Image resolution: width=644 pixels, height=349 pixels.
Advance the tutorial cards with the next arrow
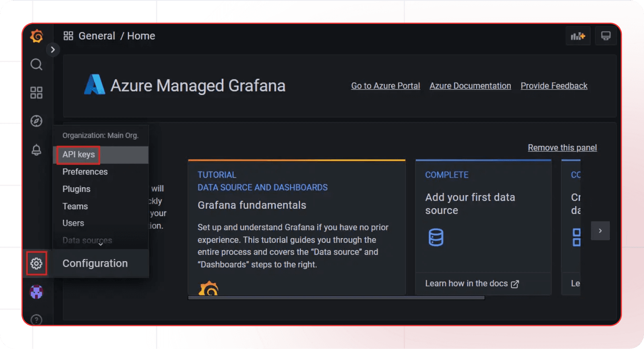point(600,231)
